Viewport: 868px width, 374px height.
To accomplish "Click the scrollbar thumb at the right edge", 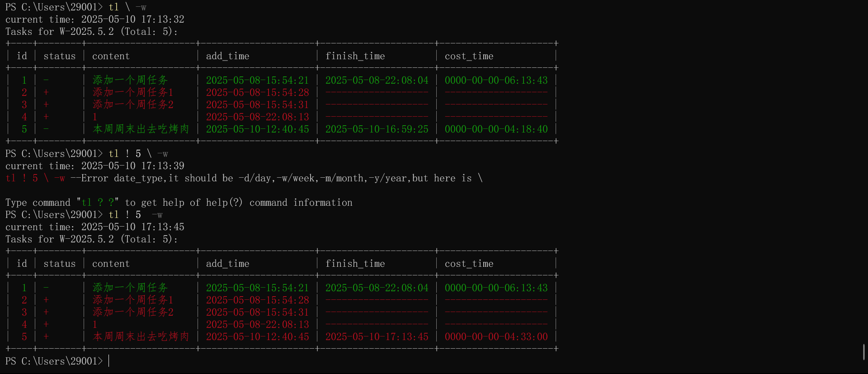I will tap(863, 352).
